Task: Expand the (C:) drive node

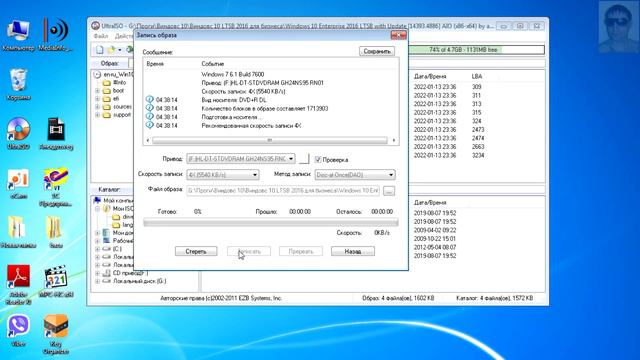Action: point(98,249)
